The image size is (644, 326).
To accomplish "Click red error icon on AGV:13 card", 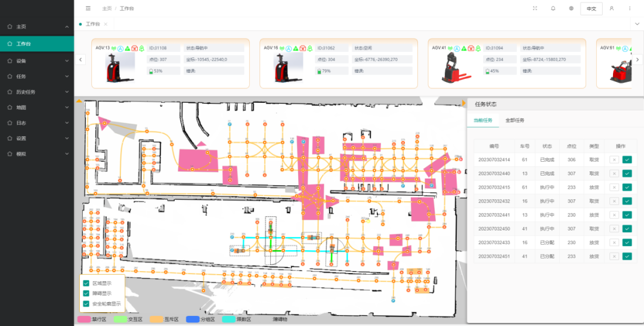I will pyautogui.click(x=135, y=48).
